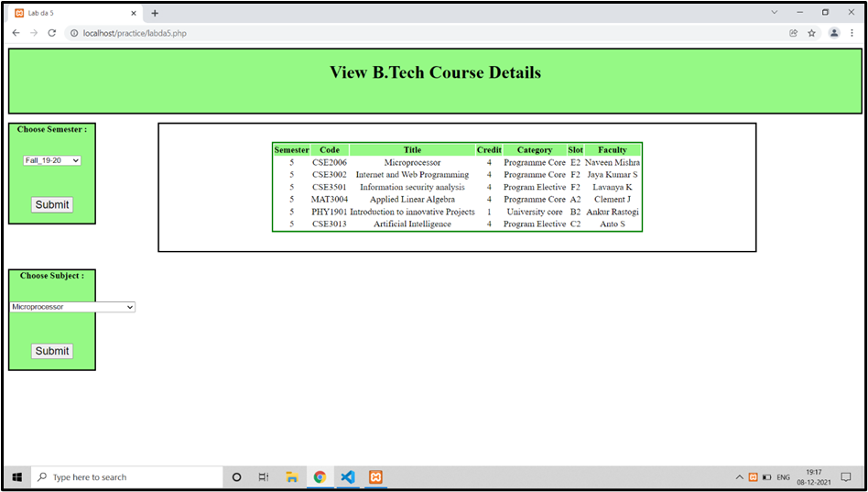This screenshot has width=868, height=492.
Task: Click Internet and Web Programming title
Action: point(412,175)
